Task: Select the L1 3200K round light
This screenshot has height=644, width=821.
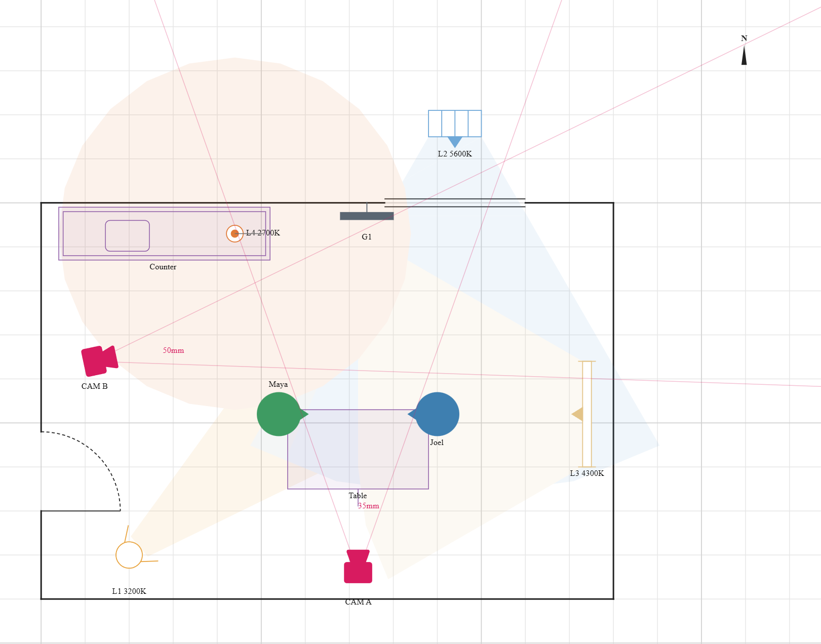Action: [129, 555]
